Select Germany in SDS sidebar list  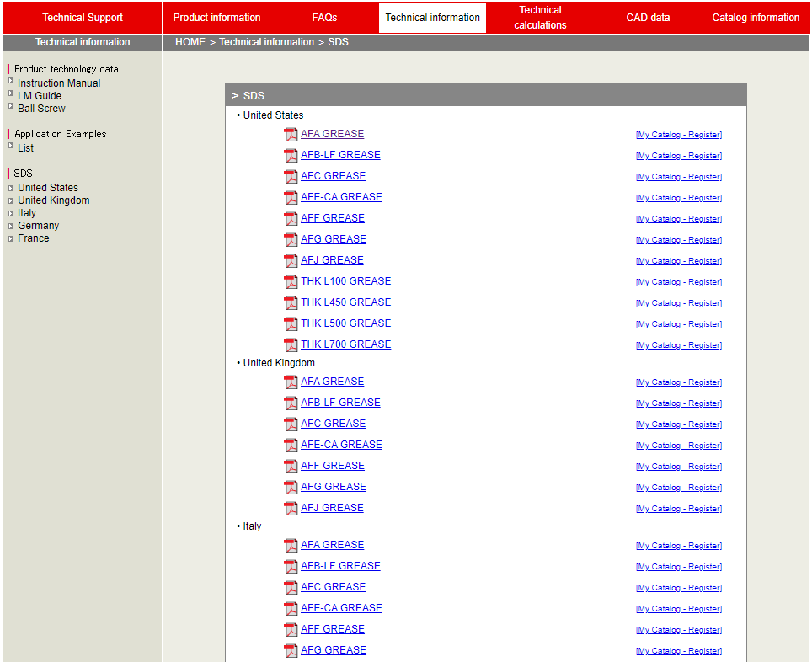(38, 226)
